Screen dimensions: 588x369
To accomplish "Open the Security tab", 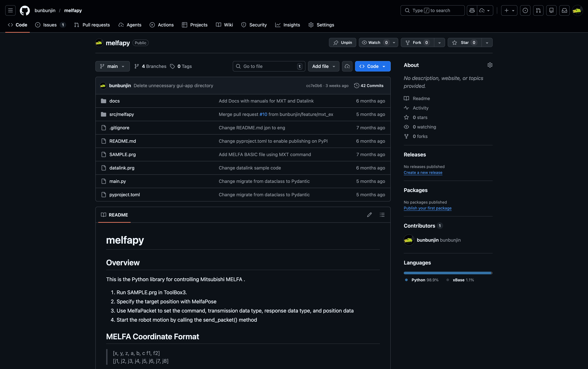I will (254, 25).
